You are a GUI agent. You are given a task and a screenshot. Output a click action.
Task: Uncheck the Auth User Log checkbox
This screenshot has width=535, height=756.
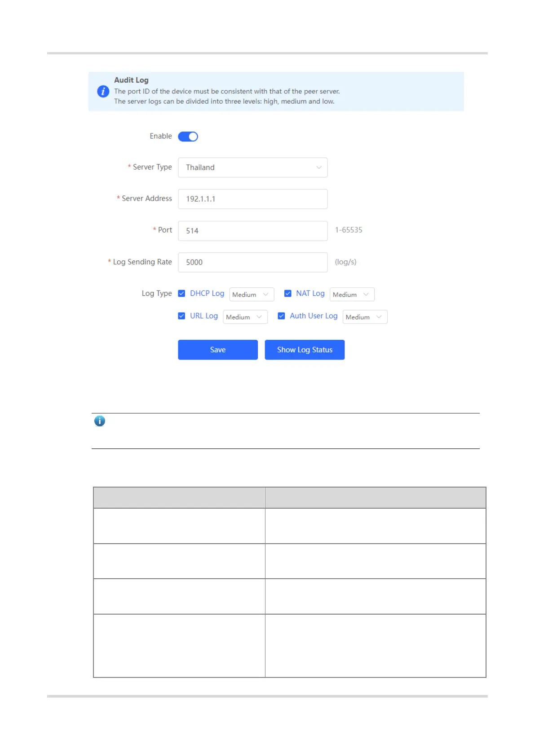(x=281, y=316)
